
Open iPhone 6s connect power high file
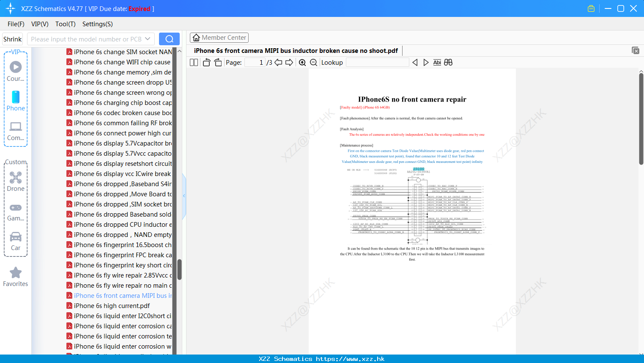[x=119, y=133]
